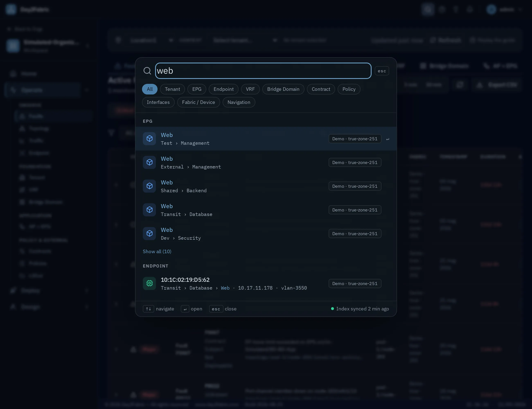Open Web EPG under External › Management
This screenshot has width=532, height=409.
click(266, 162)
